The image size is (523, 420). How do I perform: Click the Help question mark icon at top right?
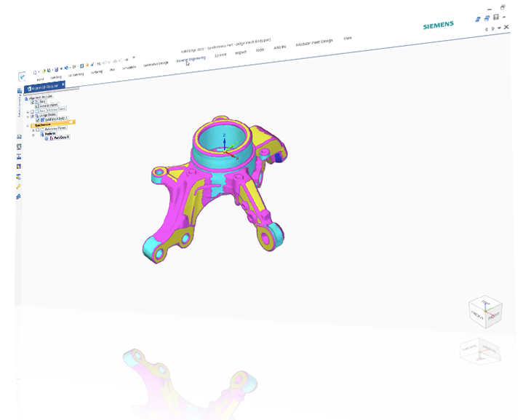496,17
